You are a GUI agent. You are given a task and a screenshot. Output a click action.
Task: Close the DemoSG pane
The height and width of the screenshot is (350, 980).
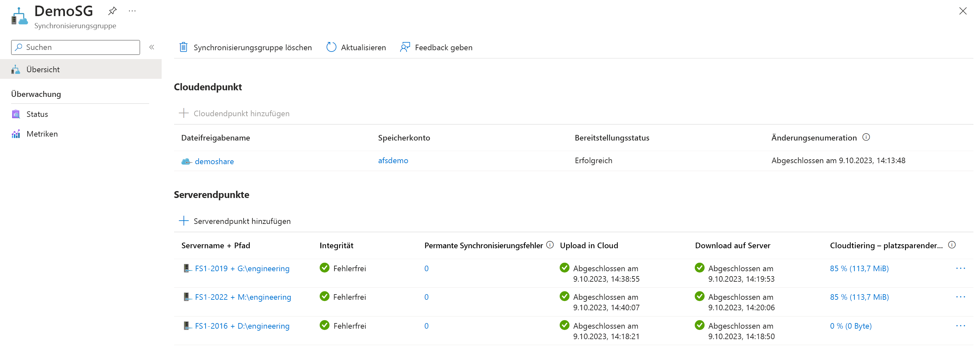(x=963, y=11)
